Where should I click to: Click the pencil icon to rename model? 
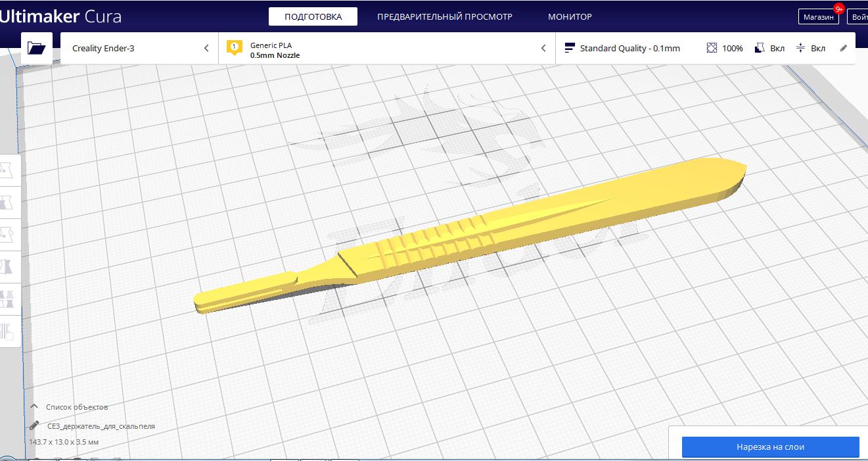[34, 426]
